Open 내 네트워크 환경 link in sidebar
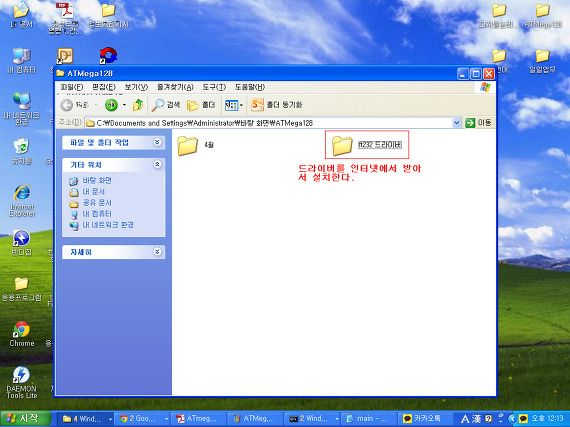This screenshot has width=570, height=427. coord(101,225)
